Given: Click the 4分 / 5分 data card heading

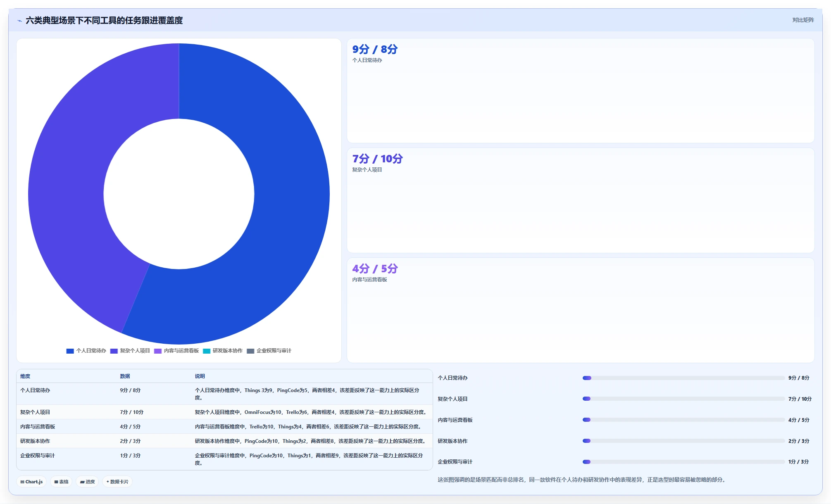Looking at the screenshot, I should (375, 269).
